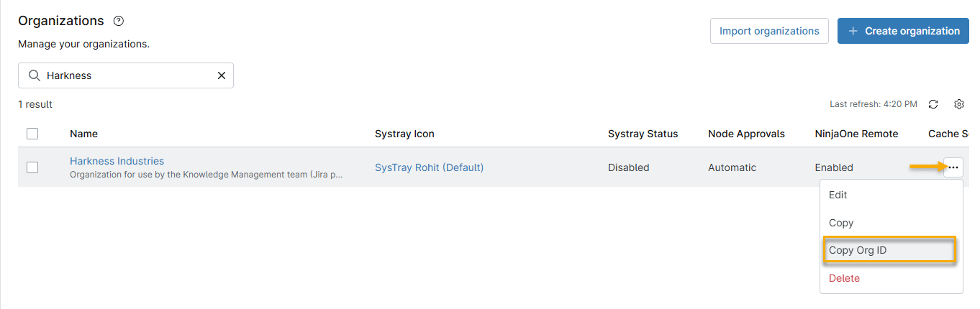Image resolution: width=980 pixels, height=309 pixels.
Task: Open SysTray Rohit (Default) link
Action: [x=429, y=167]
